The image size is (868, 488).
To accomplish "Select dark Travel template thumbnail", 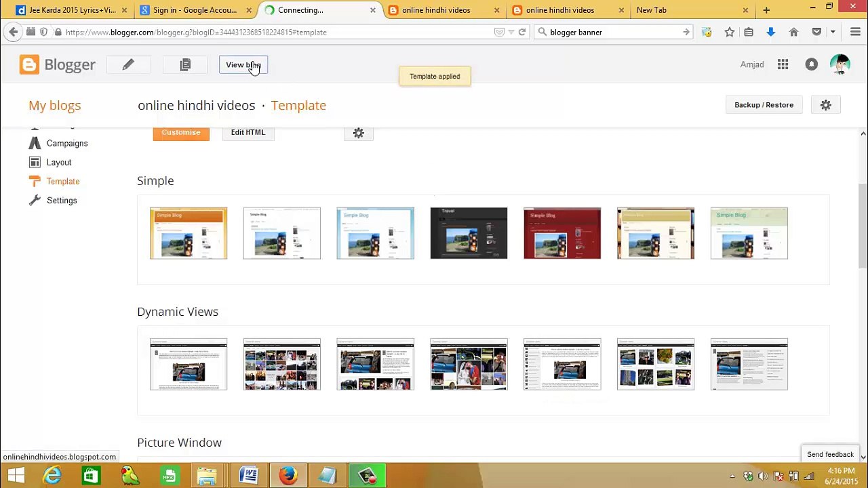I will (x=469, y=233).
